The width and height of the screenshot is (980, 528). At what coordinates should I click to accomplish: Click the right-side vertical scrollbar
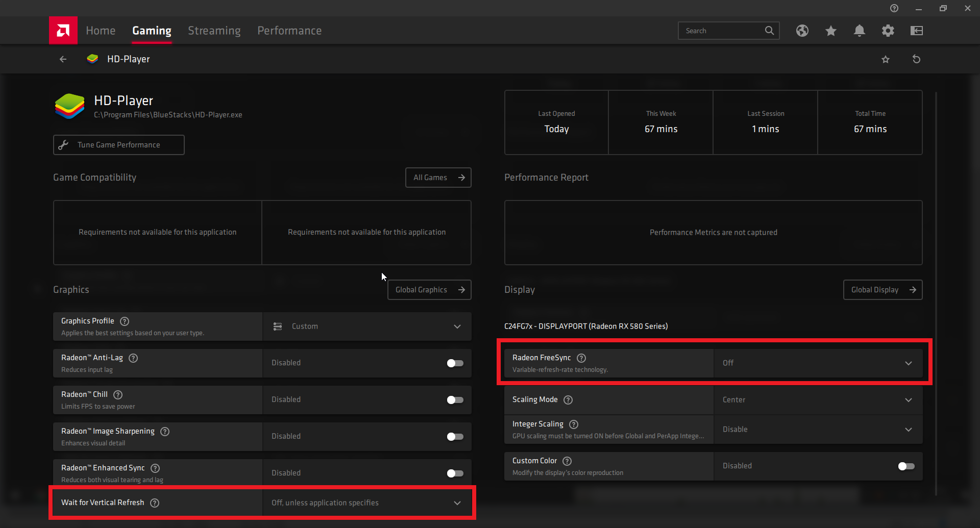click(x=936, y=293)
